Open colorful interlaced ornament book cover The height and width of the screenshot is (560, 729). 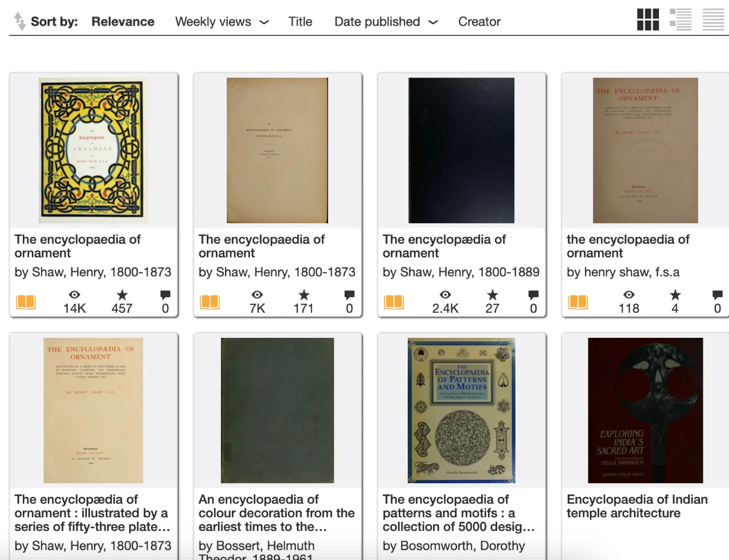[x=93, y=150]
